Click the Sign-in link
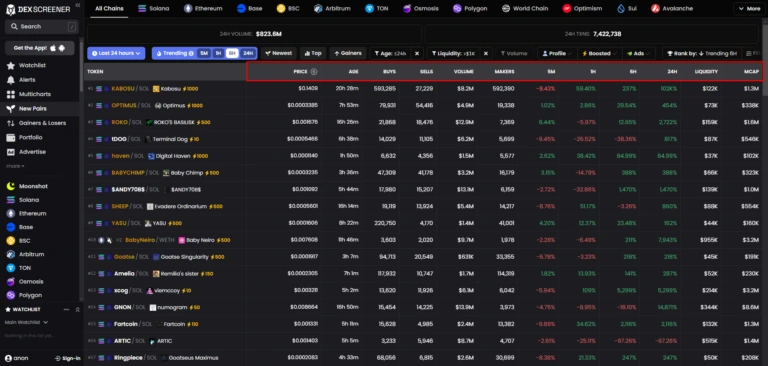The image size is (768, 366). tap(68, 358)
